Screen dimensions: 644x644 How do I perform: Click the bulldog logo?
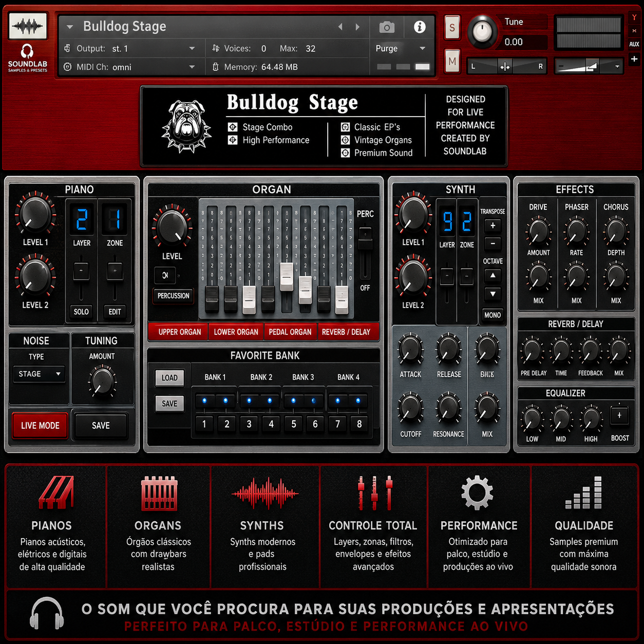(x=186, y=126)
